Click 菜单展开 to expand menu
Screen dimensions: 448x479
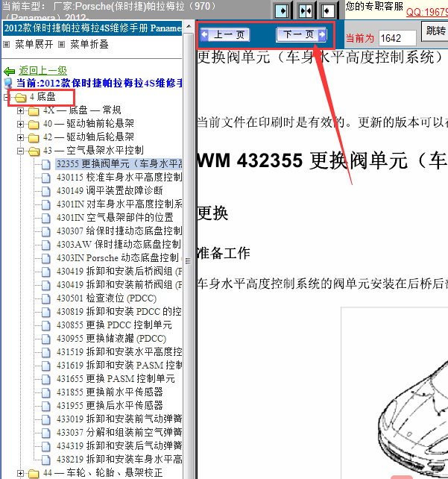pos(34,45)
